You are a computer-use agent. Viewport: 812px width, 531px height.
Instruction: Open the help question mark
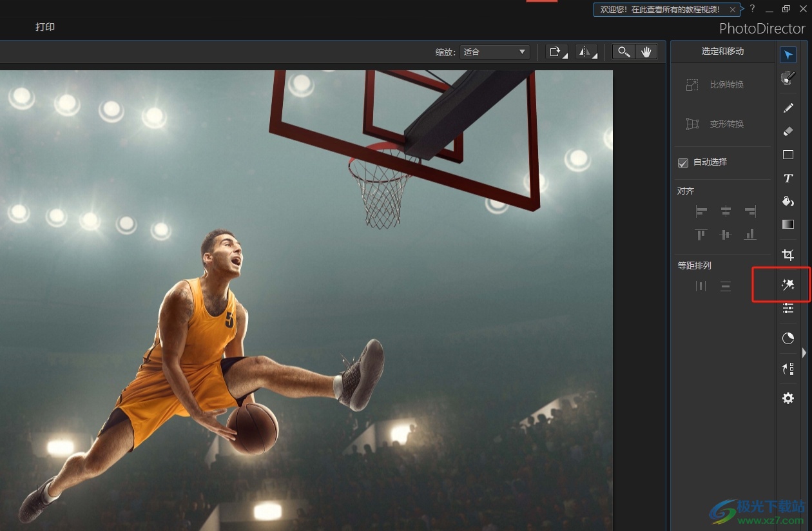pyautogui.click(x=752, y=9)
